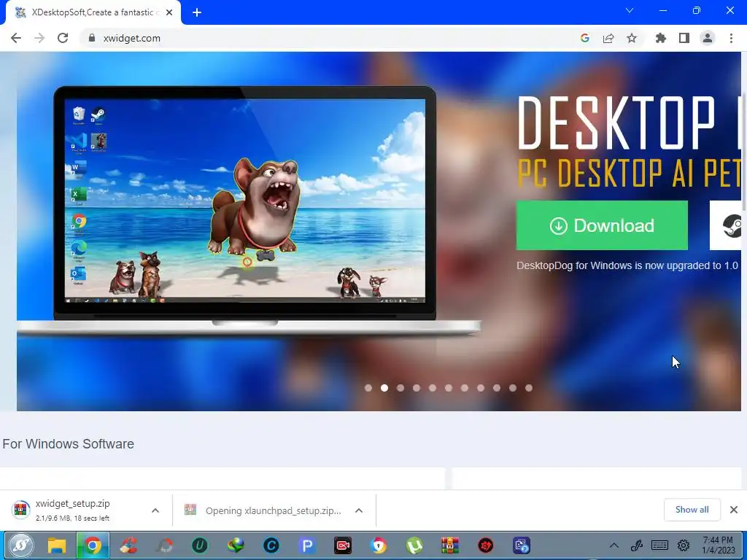Open the red gear taskbar icon
The height and width of the screenshot is (560, 747).
tap(485, 545)
